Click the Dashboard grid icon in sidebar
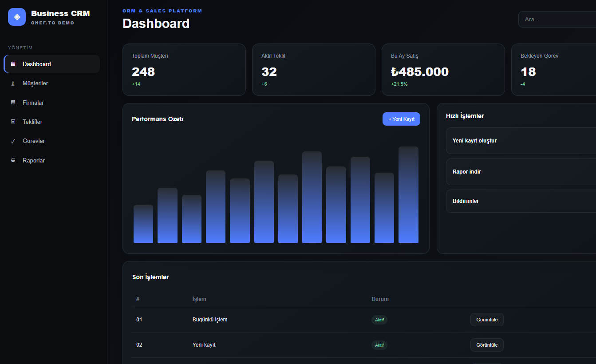 coord(13,64)
